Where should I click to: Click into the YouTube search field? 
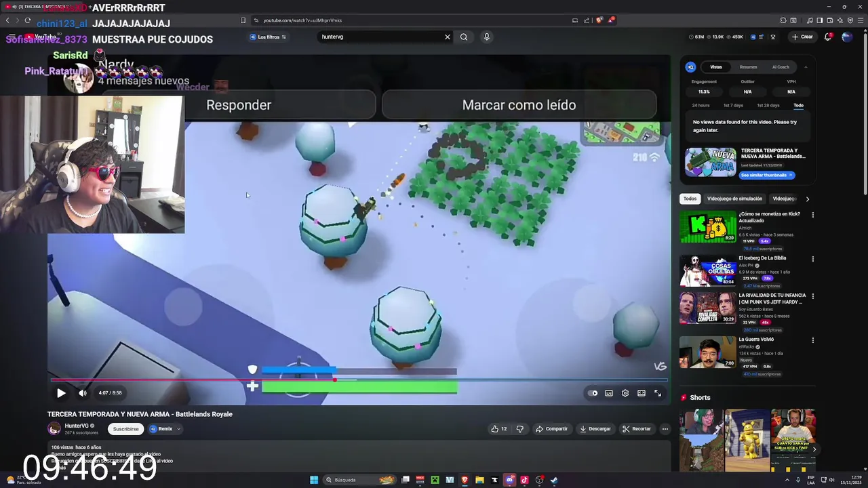point(380,37)
